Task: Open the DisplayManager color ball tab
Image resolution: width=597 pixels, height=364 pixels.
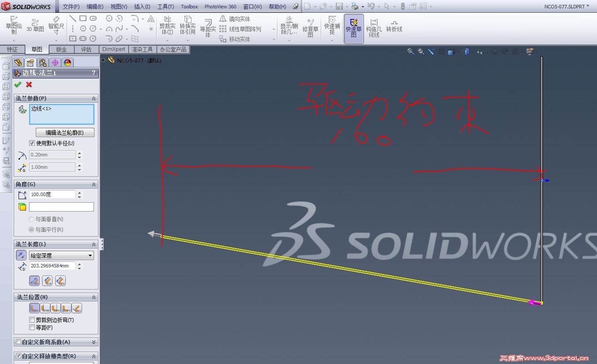Action: [67, 63]
